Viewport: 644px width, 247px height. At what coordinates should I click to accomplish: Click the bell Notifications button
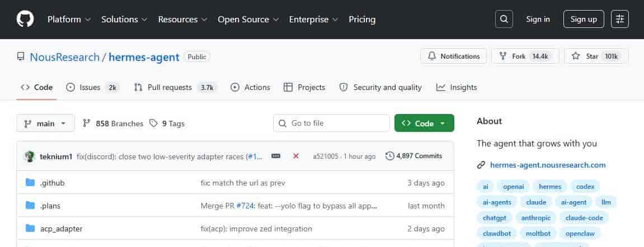(x=454, y=56)
